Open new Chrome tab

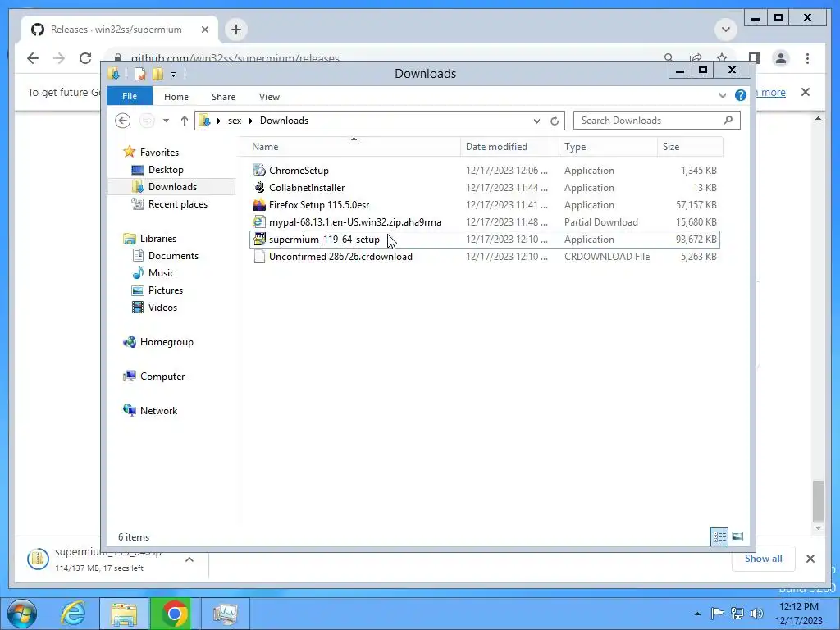[236, 30]
